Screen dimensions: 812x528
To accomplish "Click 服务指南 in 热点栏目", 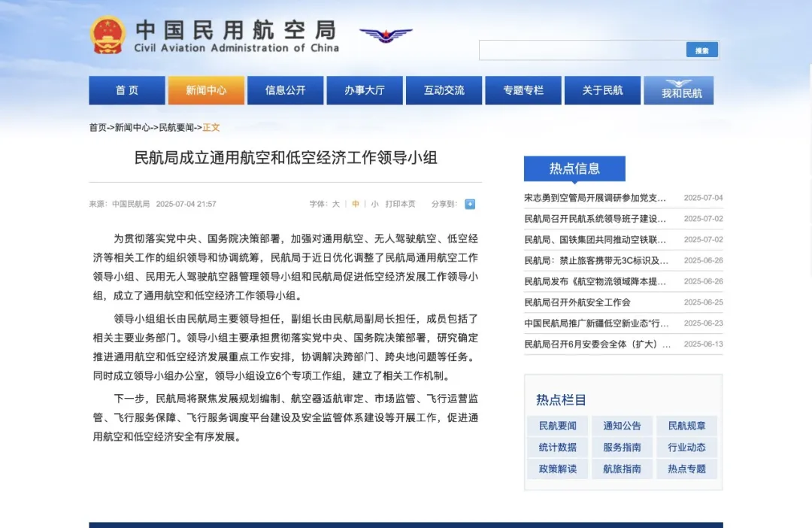I will pyautogui.click(x=622, y=448).
